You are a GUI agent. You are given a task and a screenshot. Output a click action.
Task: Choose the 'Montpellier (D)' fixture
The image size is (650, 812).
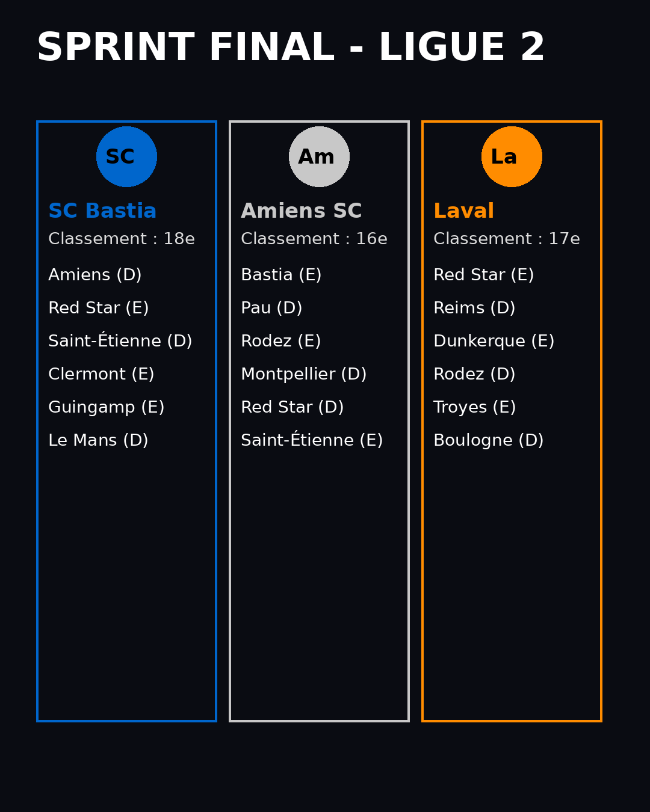tap(304, 374)
